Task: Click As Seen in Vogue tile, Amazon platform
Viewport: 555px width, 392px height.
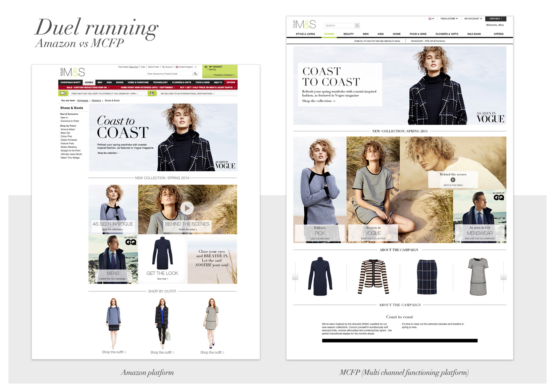Action: pos(113,209)
